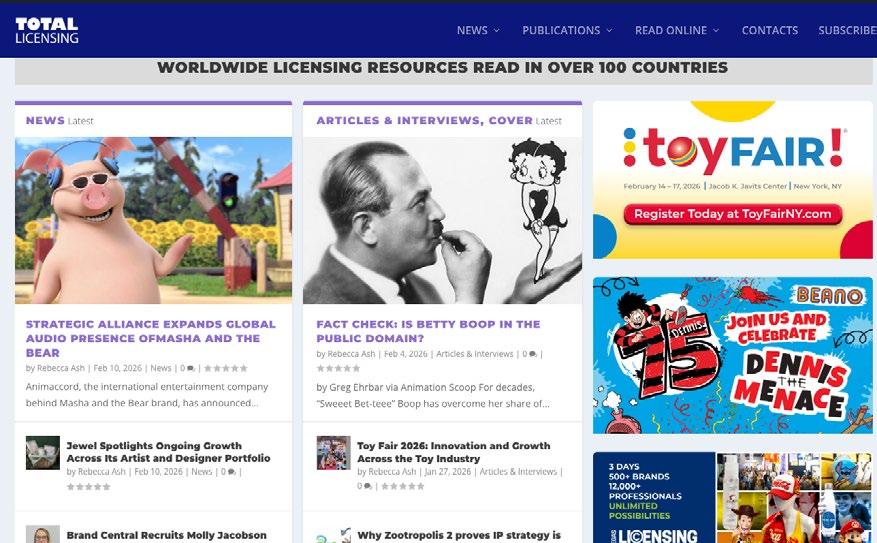
Task: Open the Subscribe menu item
Action: pyautogui.click(x=847, y=30)
